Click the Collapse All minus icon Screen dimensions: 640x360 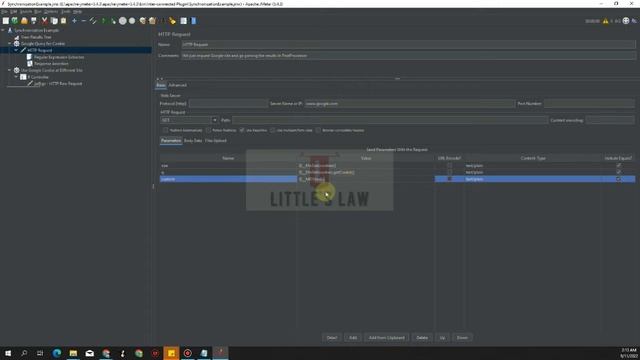[x=84, y=21]
